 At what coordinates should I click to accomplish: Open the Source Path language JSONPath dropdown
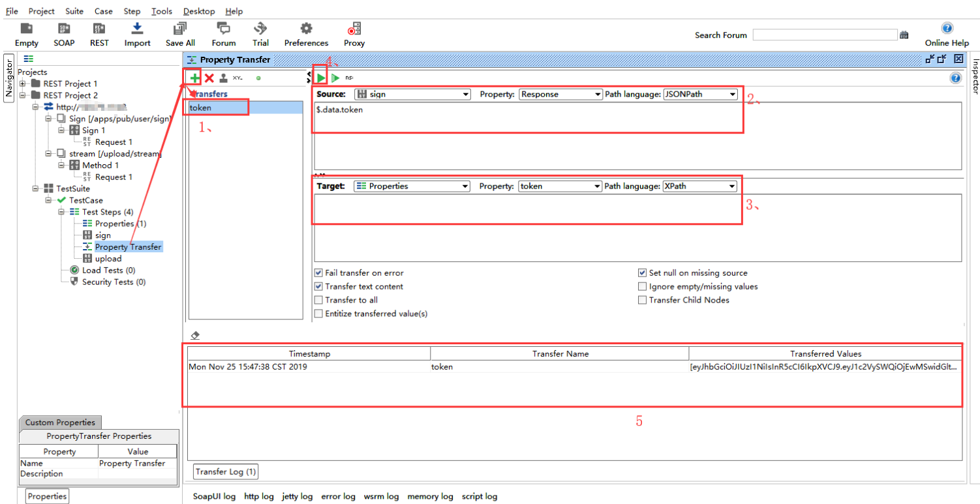point(700,95)
